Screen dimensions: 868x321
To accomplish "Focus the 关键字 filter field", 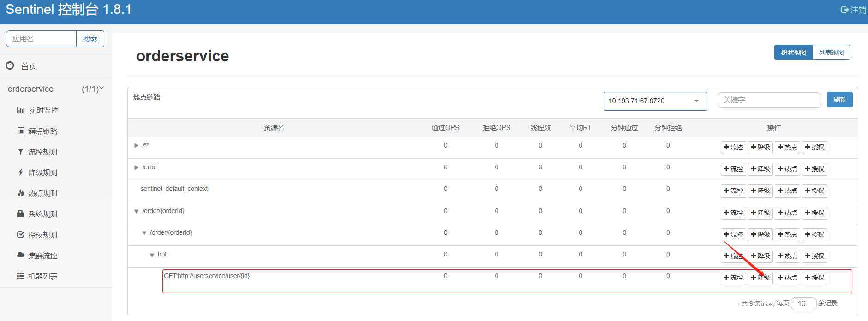I will click(769, 100).
